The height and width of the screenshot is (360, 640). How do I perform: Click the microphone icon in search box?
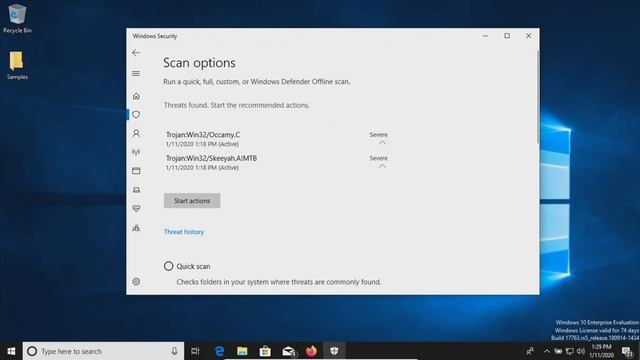pos(174,351)
